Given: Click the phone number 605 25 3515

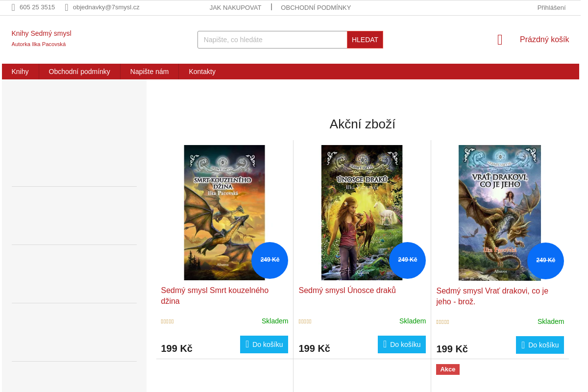Looking at the screenshot, I should pyautogui.click(x=37, y=7).
